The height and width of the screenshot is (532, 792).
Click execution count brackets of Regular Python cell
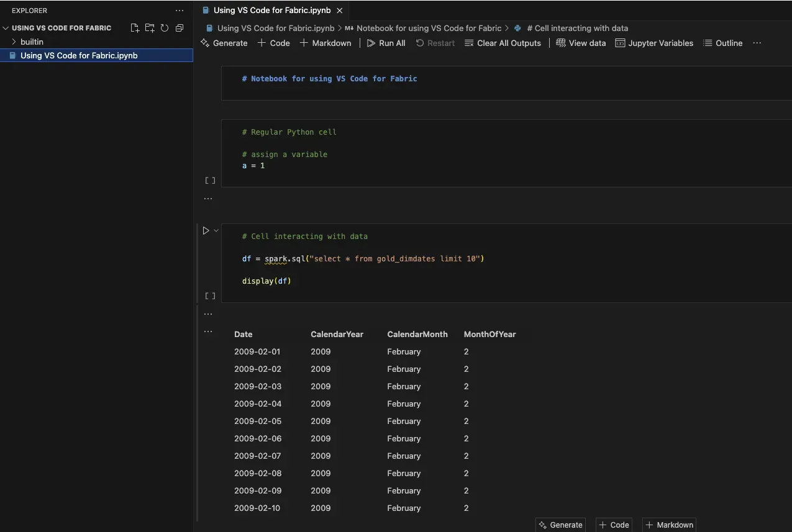click(x=210, y=181)
